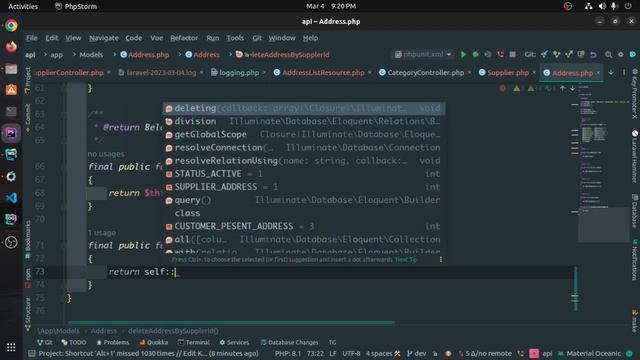Viewport: 640px width, 360px height.
Task: Select the division completion suggestion
Action: pos(304,121)
